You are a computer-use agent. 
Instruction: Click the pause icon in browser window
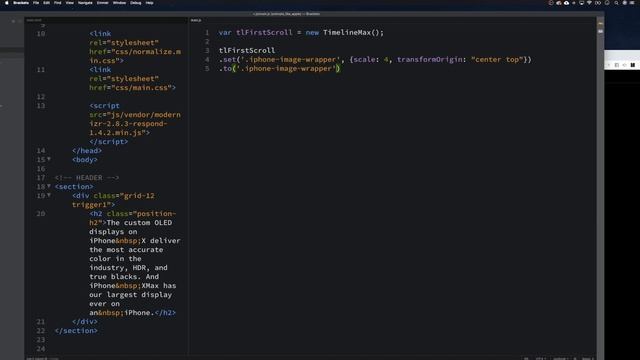coord(633,65)
